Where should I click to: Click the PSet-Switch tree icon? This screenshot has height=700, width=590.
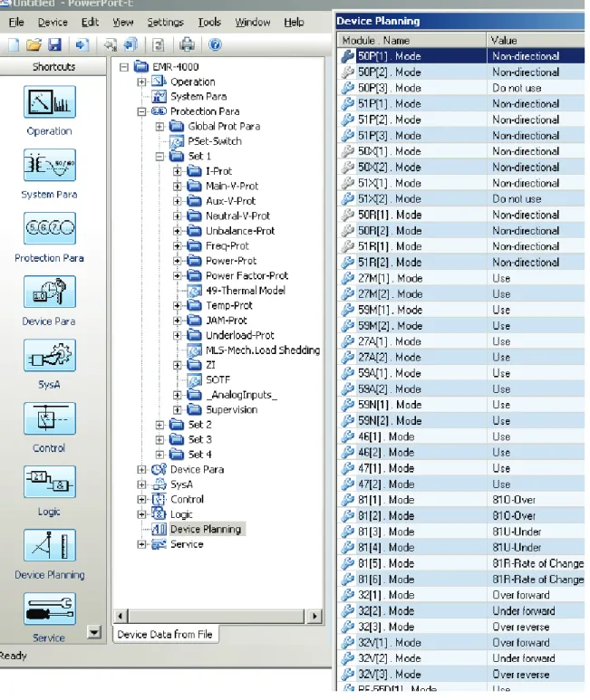tap(177, 141)
